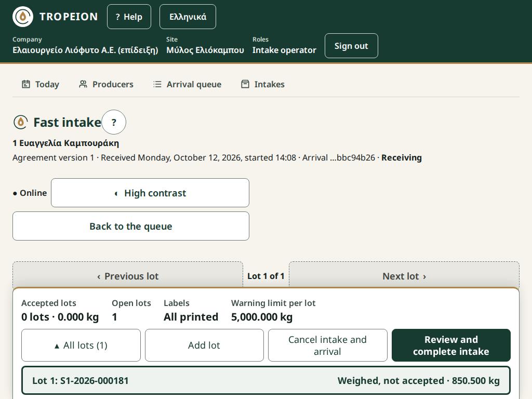The height and width of the screenshot is (399, 532).
Task: Switch language to Ελληνικά
Action: (x=188, y=17)
